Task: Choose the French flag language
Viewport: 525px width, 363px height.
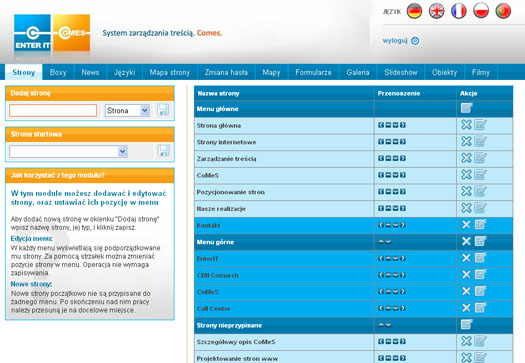Action: [x=459, y=11]
